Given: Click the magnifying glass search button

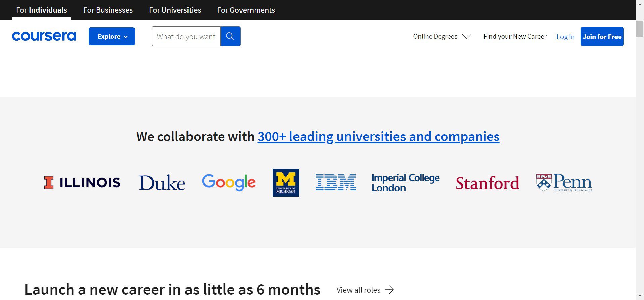Looking at the screenshot, I should tap(230, 36).
